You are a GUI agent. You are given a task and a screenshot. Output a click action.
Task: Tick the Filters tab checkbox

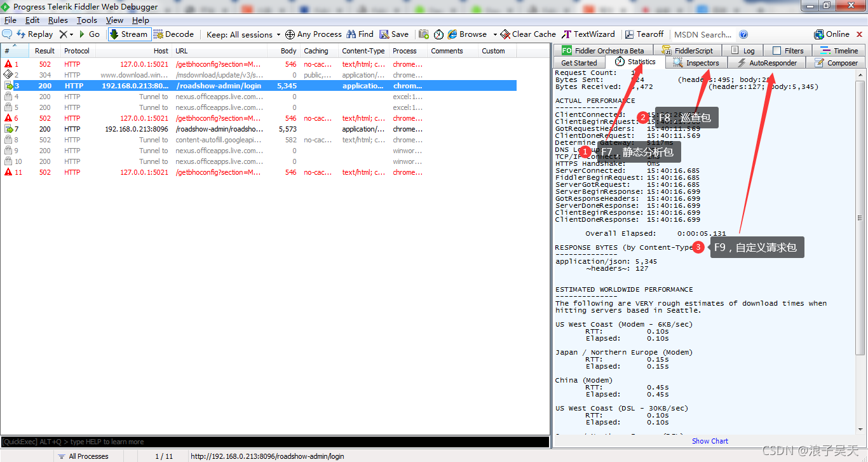(776, 51)
